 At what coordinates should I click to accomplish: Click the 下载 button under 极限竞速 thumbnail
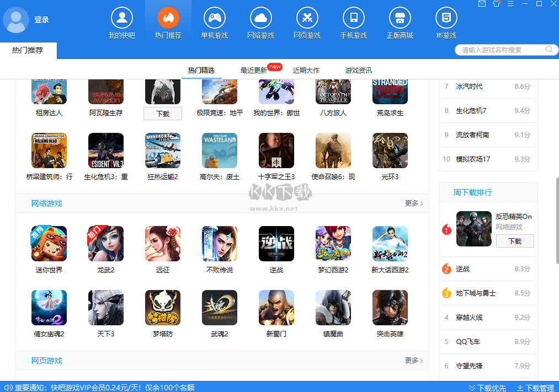point(162,113)
